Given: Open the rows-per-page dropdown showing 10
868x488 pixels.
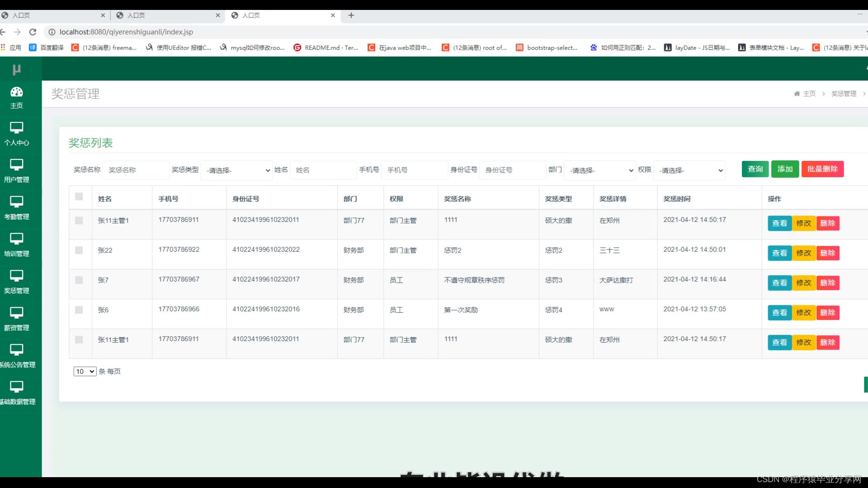Looking at the screenshot, I should [85, 371].
